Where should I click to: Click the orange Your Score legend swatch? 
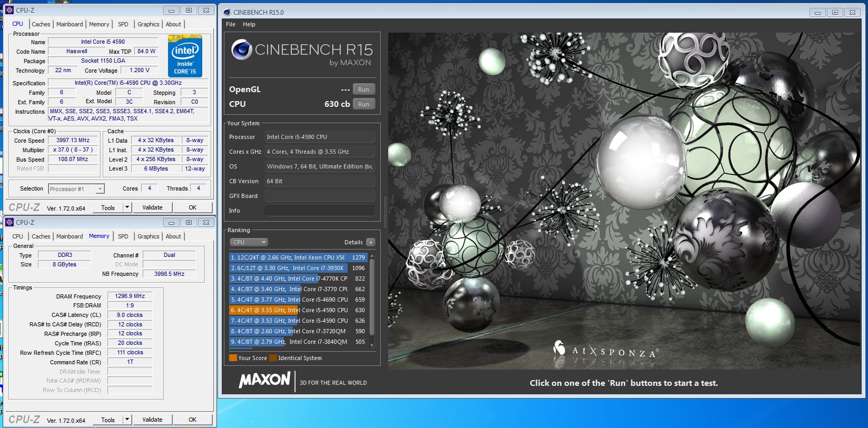tap(233, 358)
